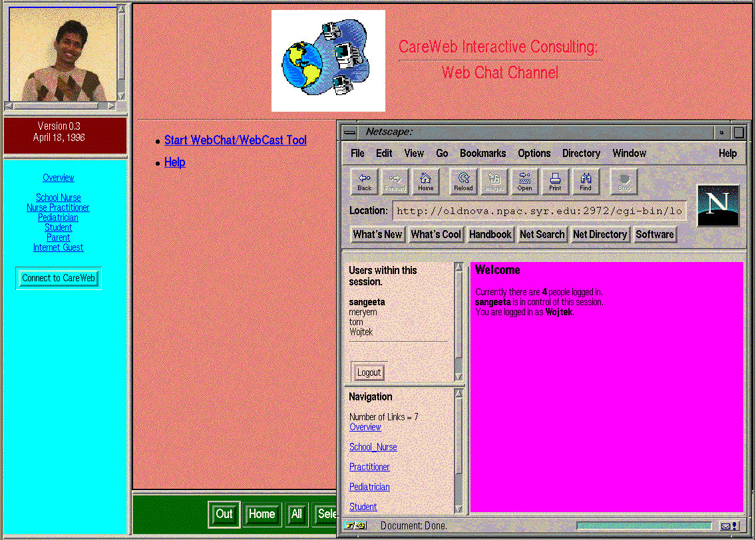This screenshot has height=540, width=756.
Task: Click right arrow of photo horizontal scrollbar
Action: (x=112, y=106)
